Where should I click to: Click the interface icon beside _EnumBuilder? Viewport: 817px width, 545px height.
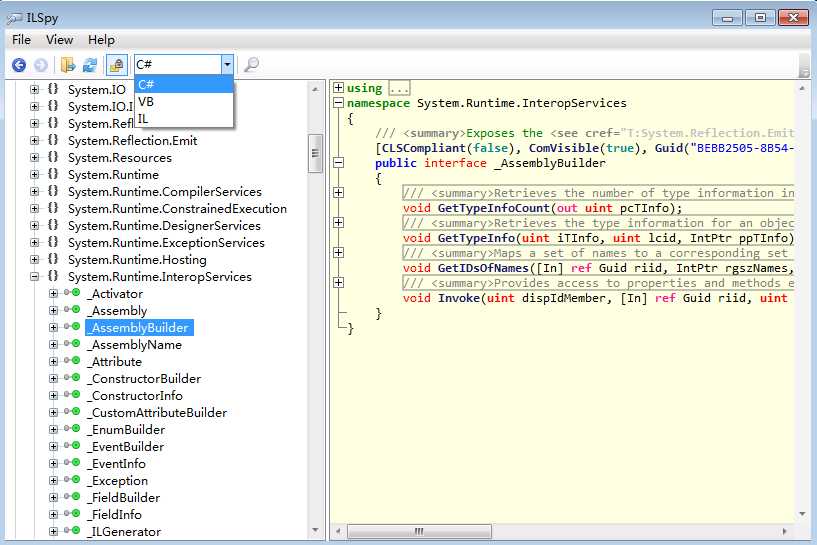[x=72, y=429]
